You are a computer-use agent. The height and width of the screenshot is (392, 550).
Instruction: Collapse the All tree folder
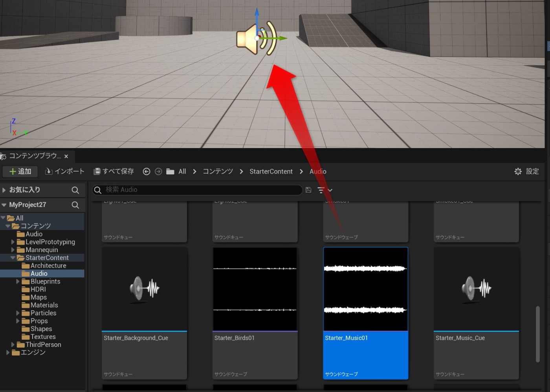3,218
